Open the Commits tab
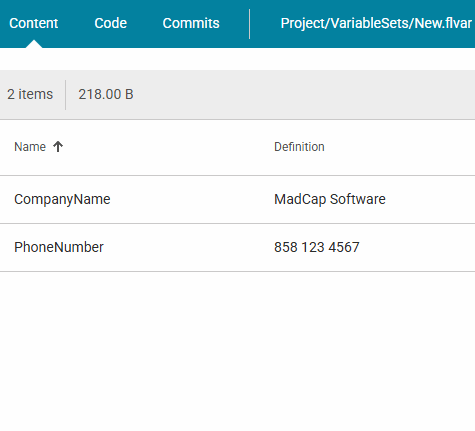This screenshot has height=431, width=475. click(191, 23)
